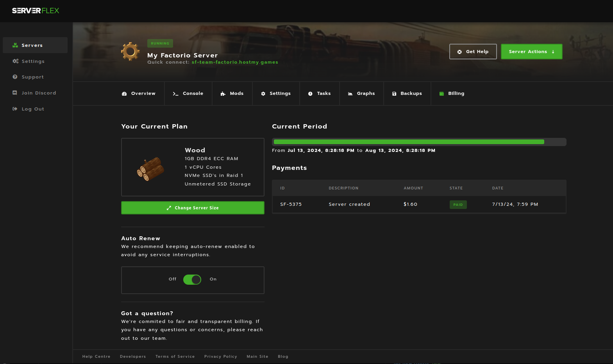
Task: Click the Console prompt icon
Action: 175,94
